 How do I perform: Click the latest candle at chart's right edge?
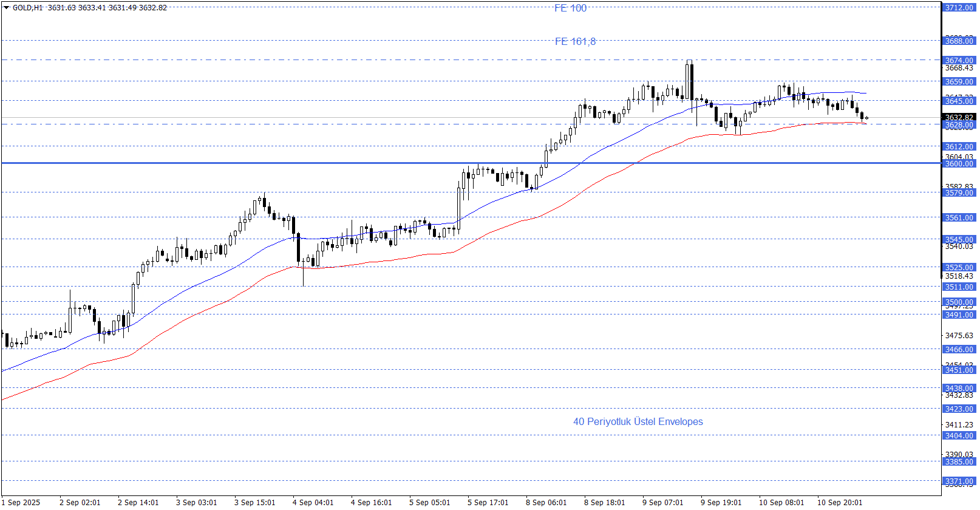click(866, 118)
